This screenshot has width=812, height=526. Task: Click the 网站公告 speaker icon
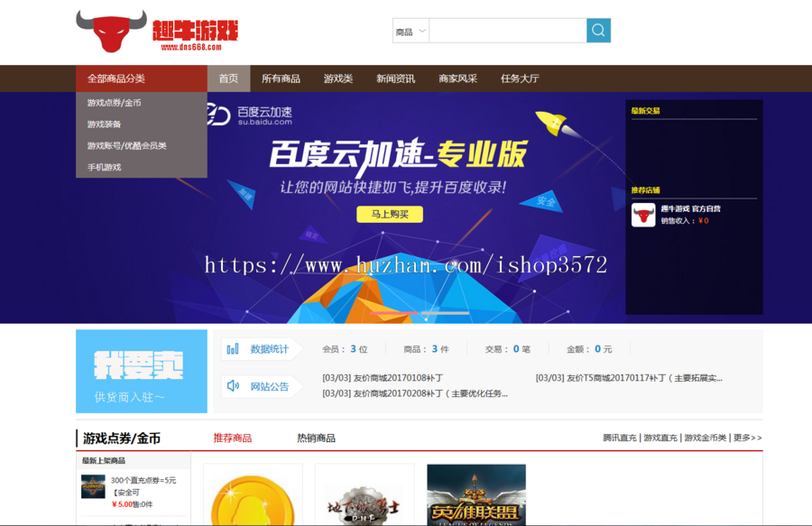(x=233, y=385)
